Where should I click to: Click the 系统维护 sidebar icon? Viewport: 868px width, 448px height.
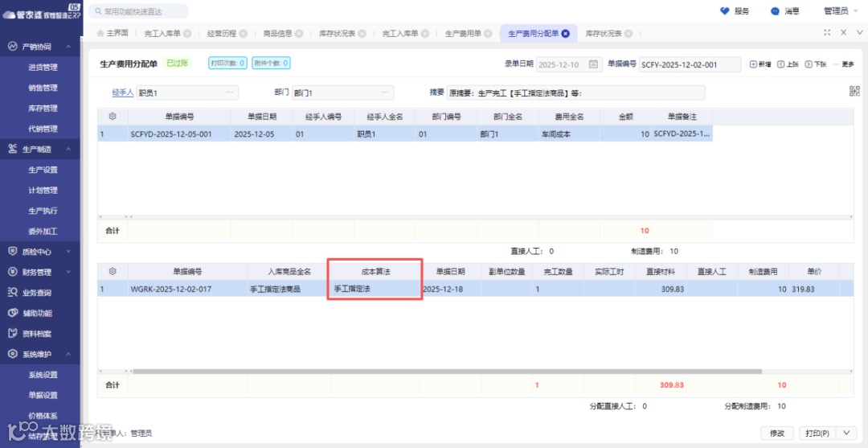(x=13, y=354)
